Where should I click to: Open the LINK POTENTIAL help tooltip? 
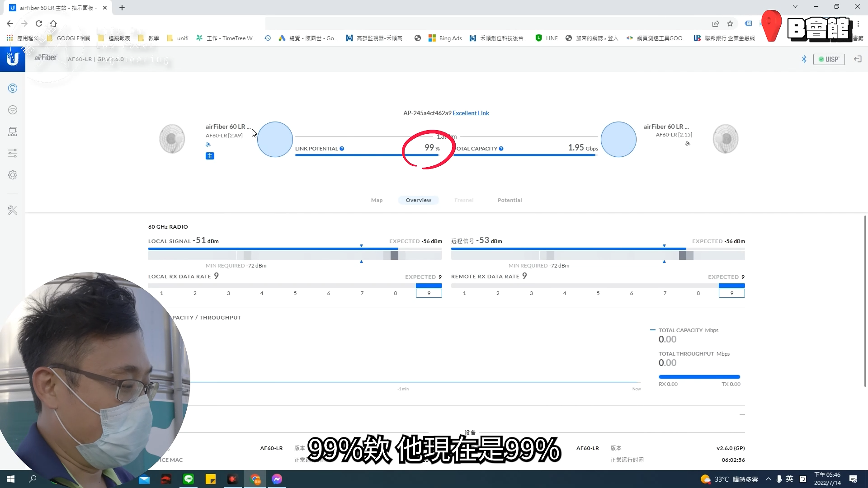point(342,148)
